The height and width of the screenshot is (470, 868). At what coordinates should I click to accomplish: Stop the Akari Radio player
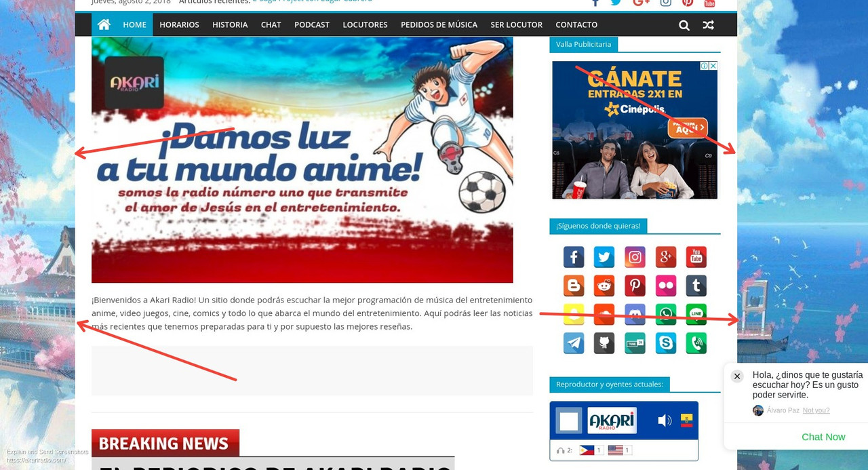coord(569,421)
